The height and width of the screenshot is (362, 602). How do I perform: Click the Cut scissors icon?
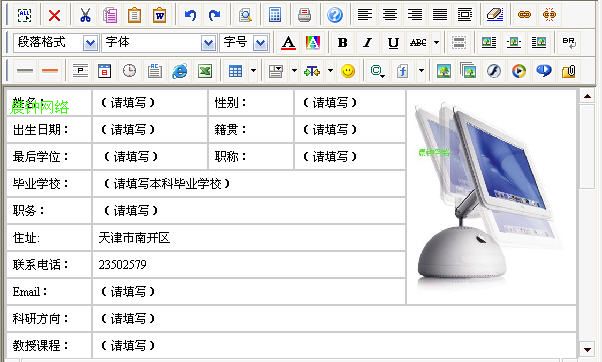[85, 15]
